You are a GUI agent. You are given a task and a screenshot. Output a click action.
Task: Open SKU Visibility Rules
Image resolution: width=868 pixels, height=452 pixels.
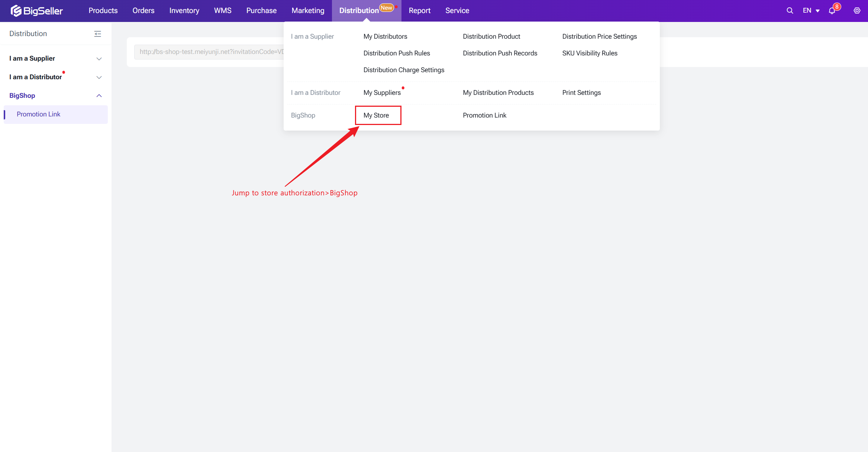[x=590, y=53]
